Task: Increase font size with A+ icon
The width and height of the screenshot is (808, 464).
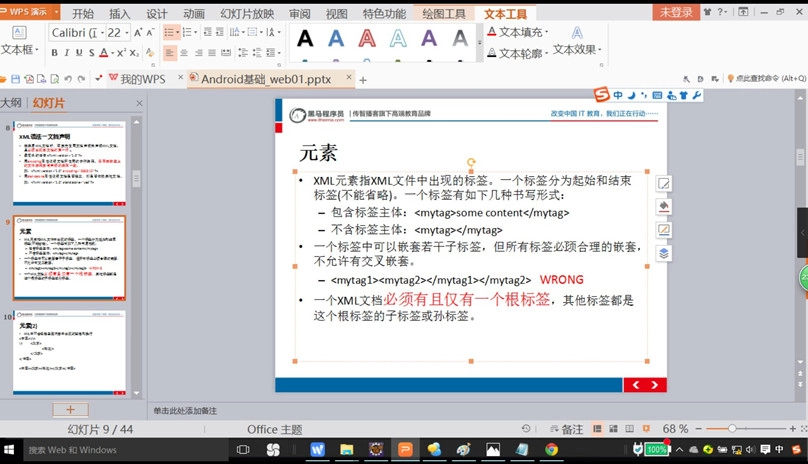Action: [x=138, y=32]
